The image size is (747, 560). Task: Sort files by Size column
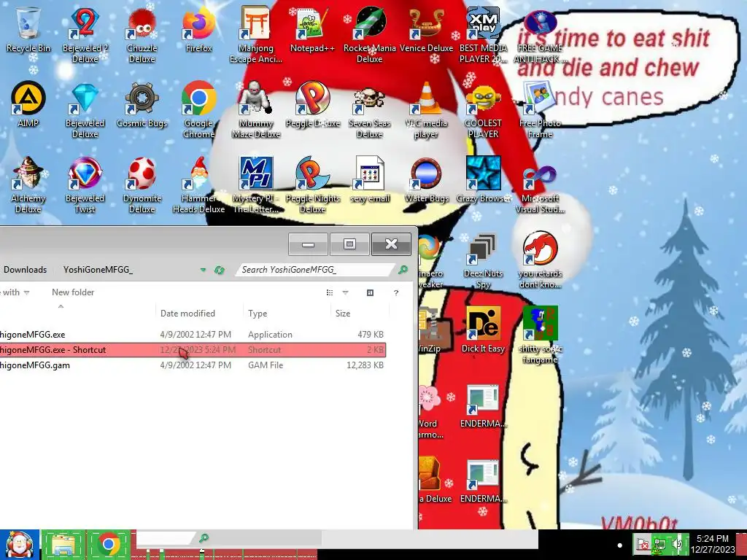343,314
